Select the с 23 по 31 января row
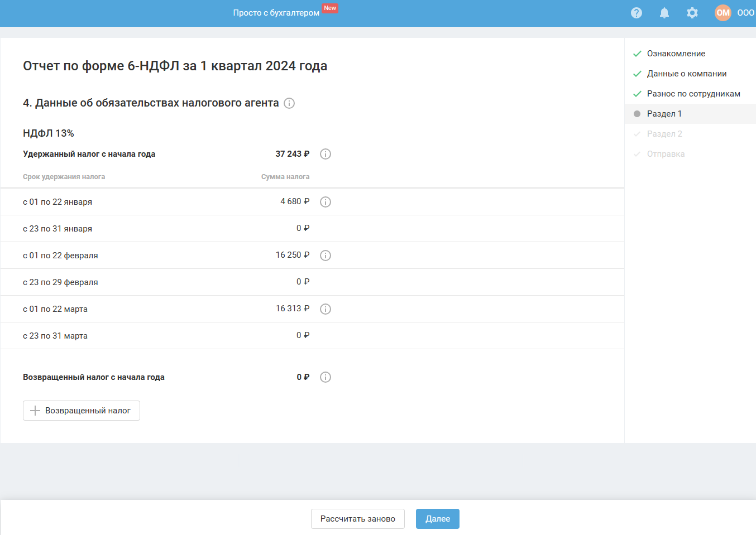 312,229
